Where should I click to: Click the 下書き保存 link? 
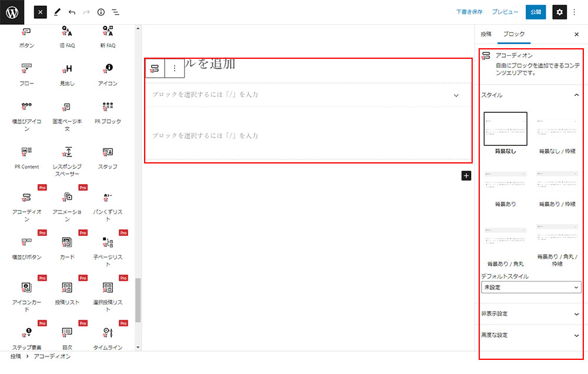469,12
